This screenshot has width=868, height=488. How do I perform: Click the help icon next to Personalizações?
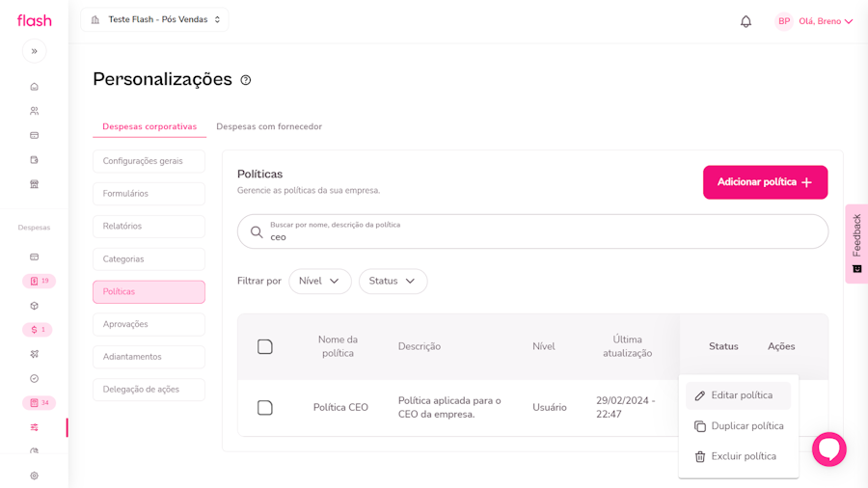pos(246,80)
